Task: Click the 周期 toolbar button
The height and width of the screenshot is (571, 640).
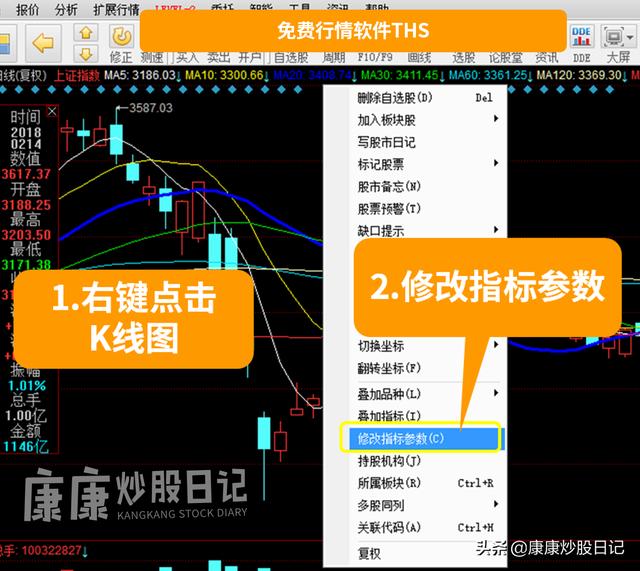Action: (x=333, y=58)
